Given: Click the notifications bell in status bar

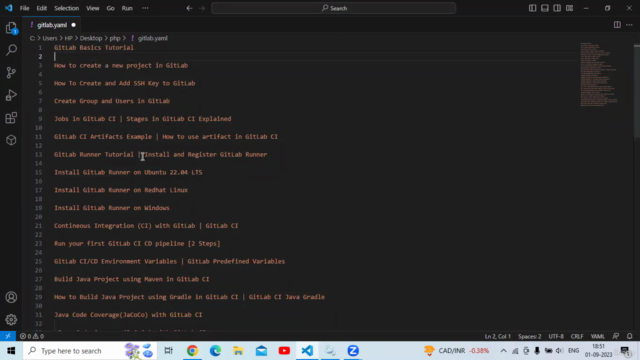Looking at the screenshot, I should [x=629, y=336].
